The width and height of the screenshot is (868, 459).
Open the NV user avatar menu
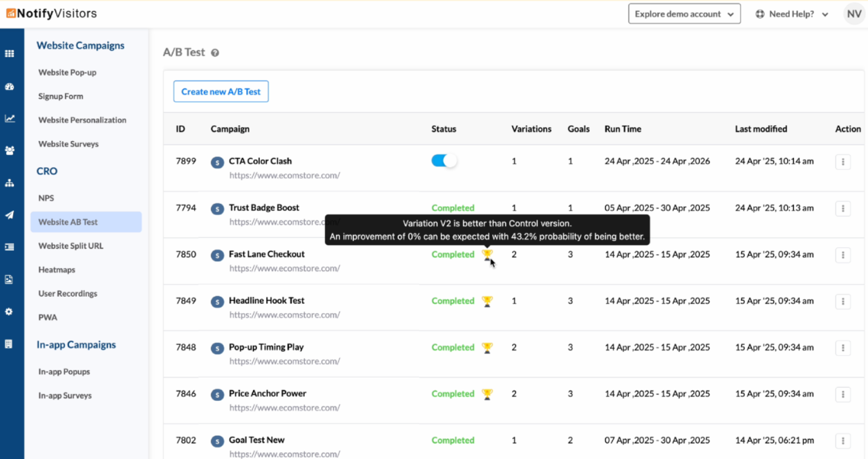click(853, 14)
